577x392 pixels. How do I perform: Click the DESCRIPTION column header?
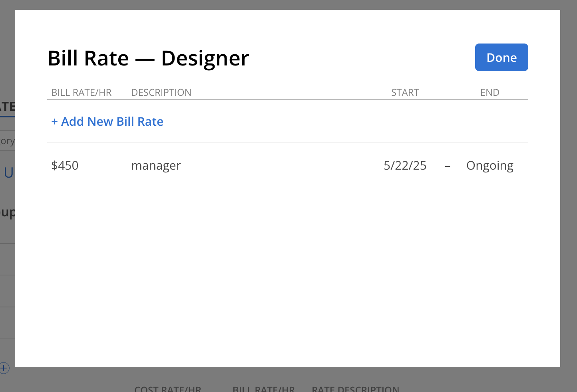(161, 93)
